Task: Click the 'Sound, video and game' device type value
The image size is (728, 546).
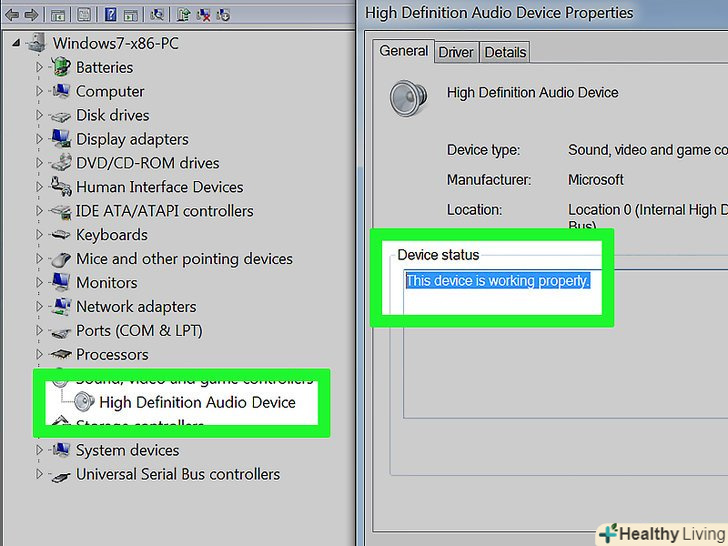Action: point(648,150)
